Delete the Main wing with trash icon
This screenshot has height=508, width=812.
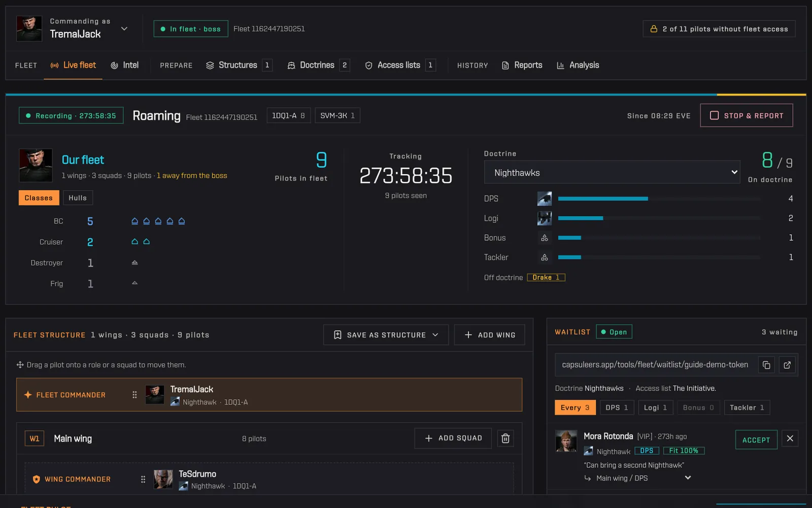click(x=505, y=438)
